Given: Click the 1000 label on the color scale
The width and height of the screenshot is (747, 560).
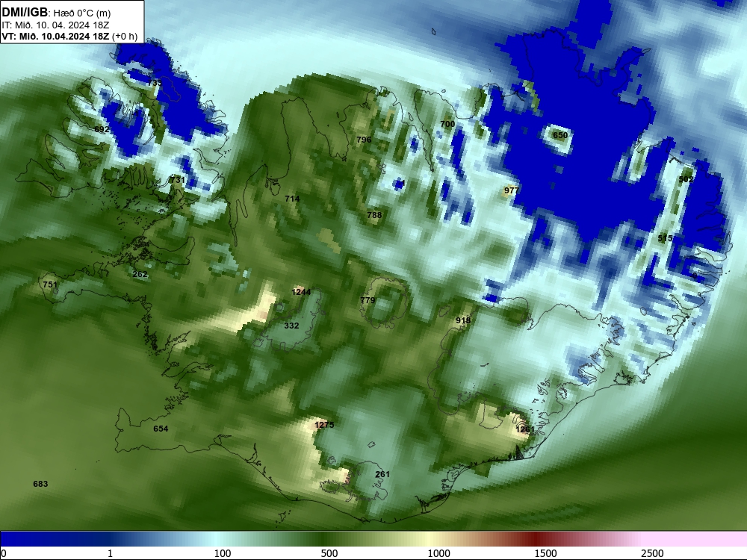Looking at the screenshot, I should [x=438, y=553].
